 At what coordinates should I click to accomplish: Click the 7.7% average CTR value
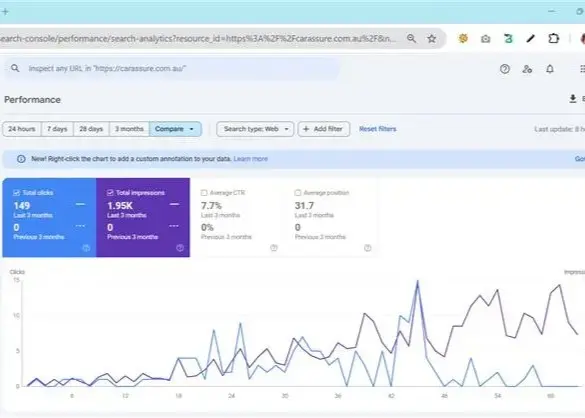(x=211, y=206)
